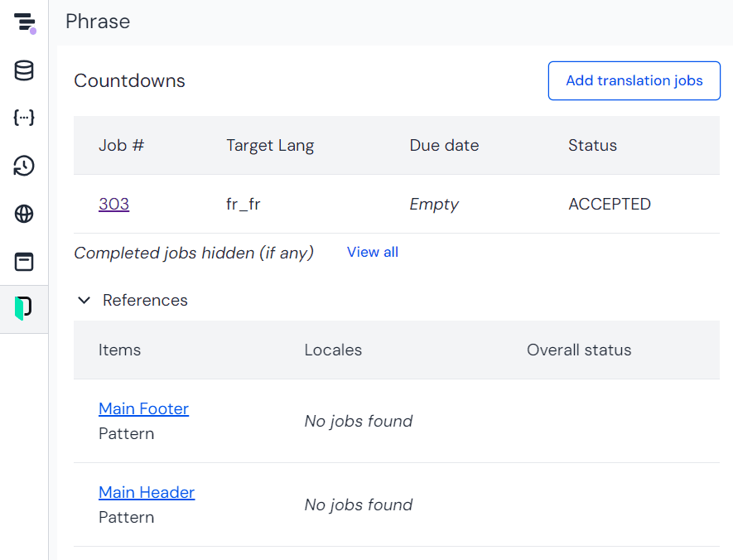Viewport: 733px width, 560px height.
Task: Click Pattern label under Main Footer
Action: (126, 434)
